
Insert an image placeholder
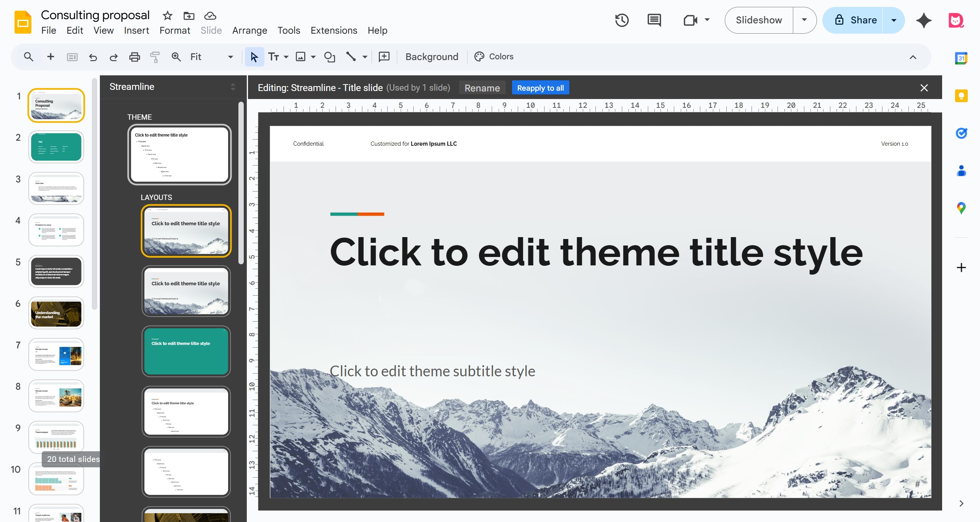pos(301,57)
